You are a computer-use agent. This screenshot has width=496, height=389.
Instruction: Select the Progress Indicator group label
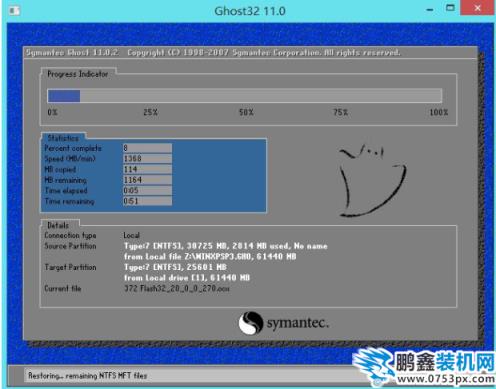point(78,74)
